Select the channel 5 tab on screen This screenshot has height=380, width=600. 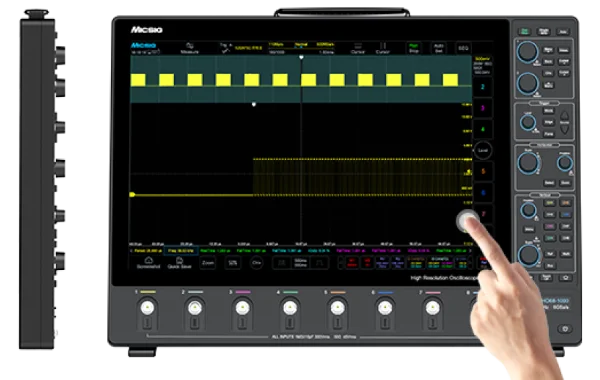pos(483,171)
